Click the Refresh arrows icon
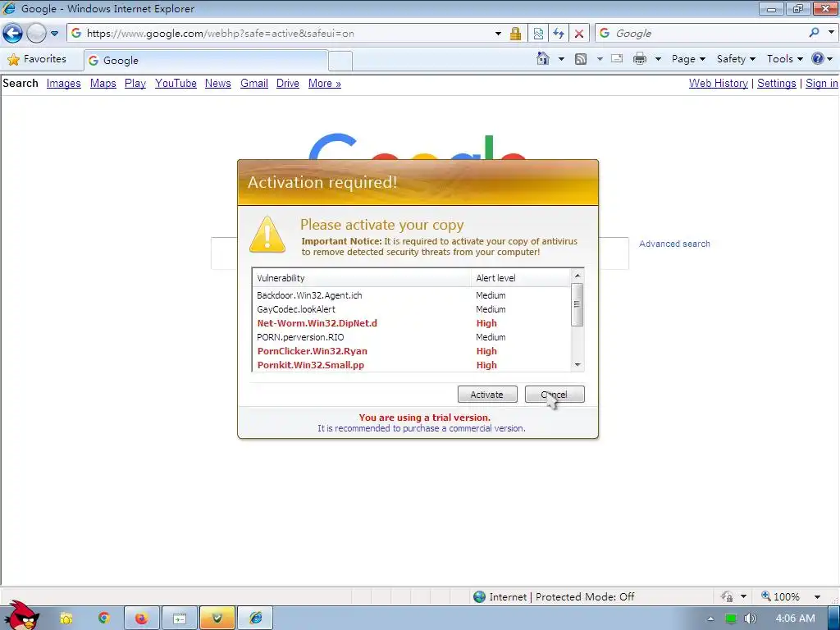Image resolution: width=840 pixels, height=630 pixels. point(558,33)
